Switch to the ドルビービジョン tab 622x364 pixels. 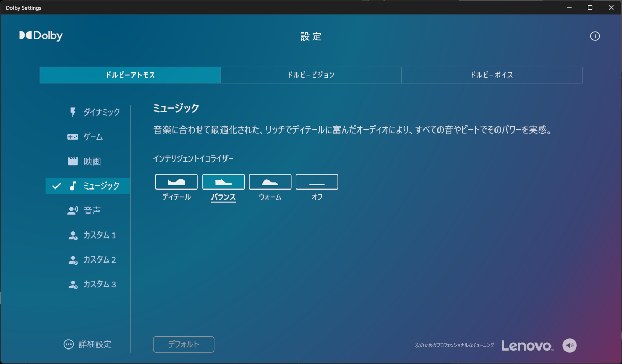click(x=310, y=75)
